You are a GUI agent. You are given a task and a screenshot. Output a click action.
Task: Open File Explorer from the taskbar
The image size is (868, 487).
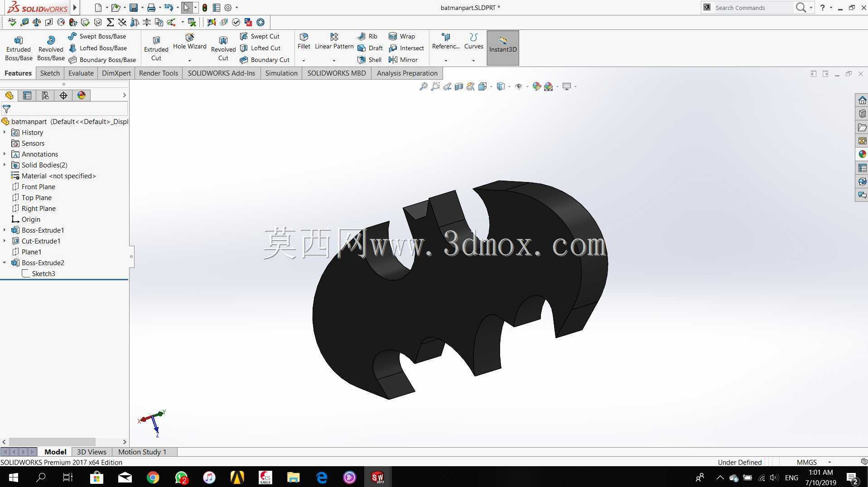[x=294, y=477]
